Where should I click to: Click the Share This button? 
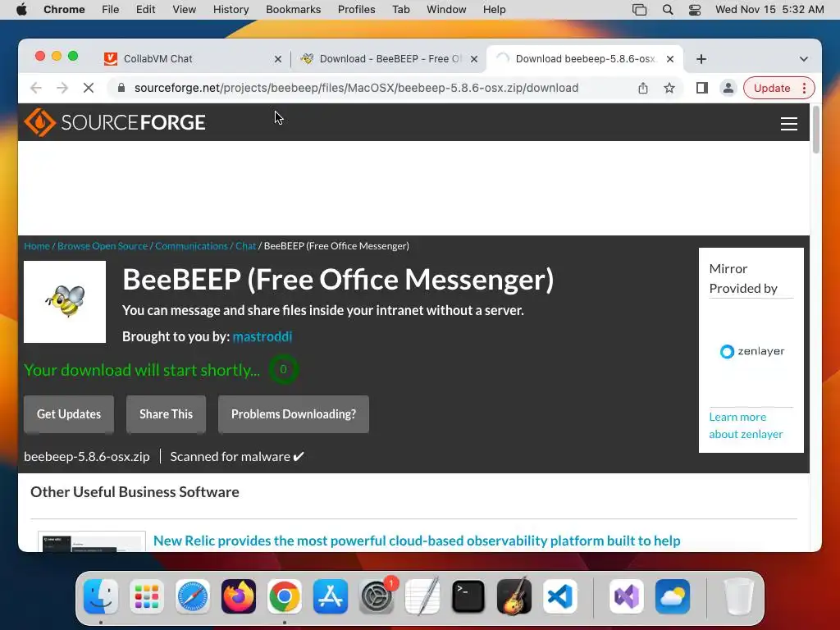pyautogui.click(x=166, y=414)
